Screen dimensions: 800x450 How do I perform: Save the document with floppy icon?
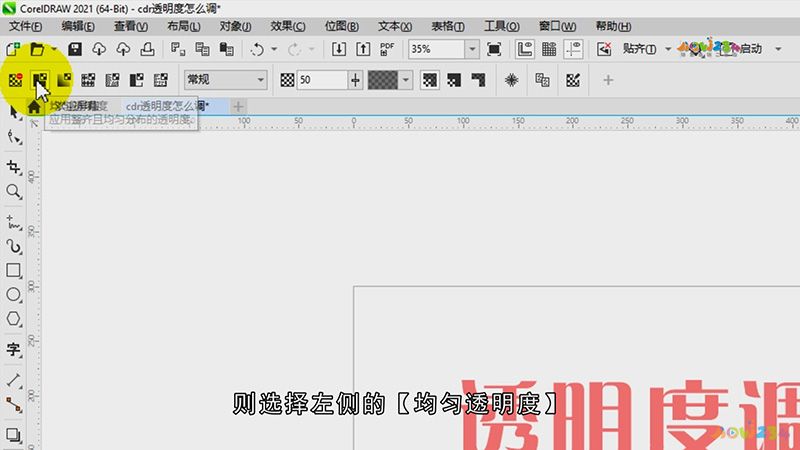pyautogui.click(x=75, y=49)
